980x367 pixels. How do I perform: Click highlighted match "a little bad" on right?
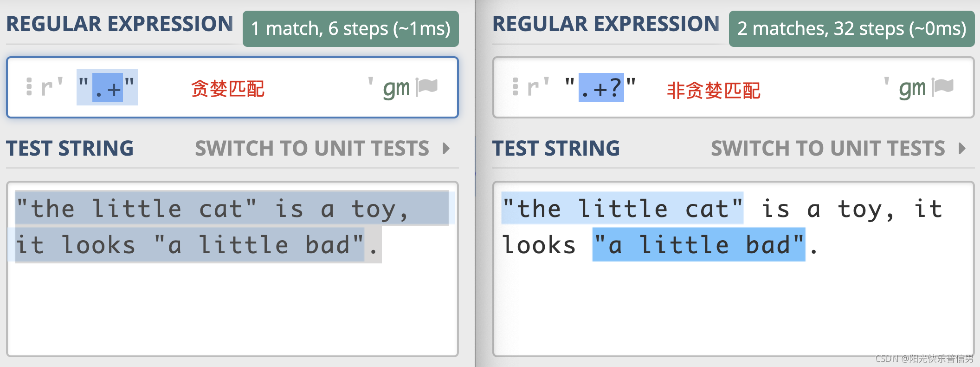tap(699, 244)
